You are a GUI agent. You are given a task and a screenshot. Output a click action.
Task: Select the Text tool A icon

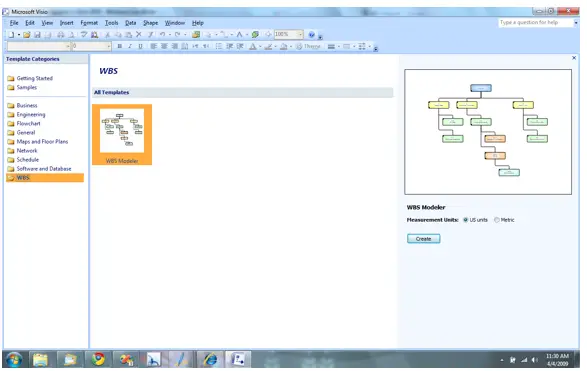click(240, 35)
